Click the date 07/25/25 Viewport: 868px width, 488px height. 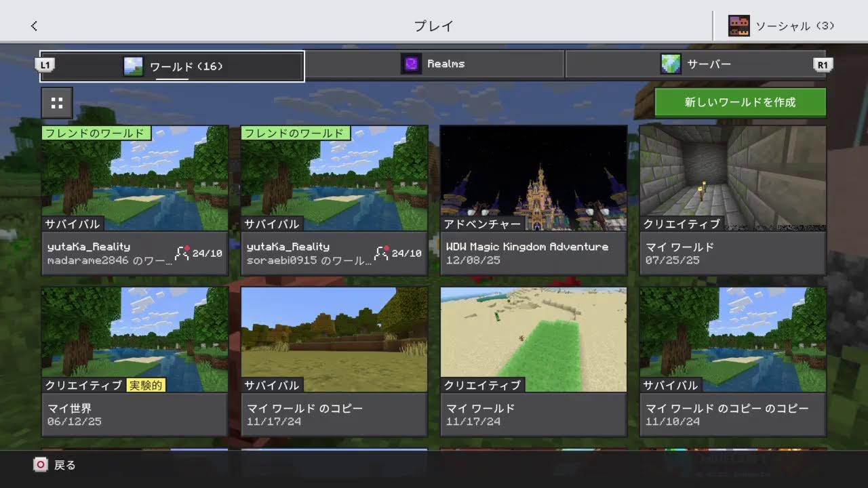(x=672, y=260)
